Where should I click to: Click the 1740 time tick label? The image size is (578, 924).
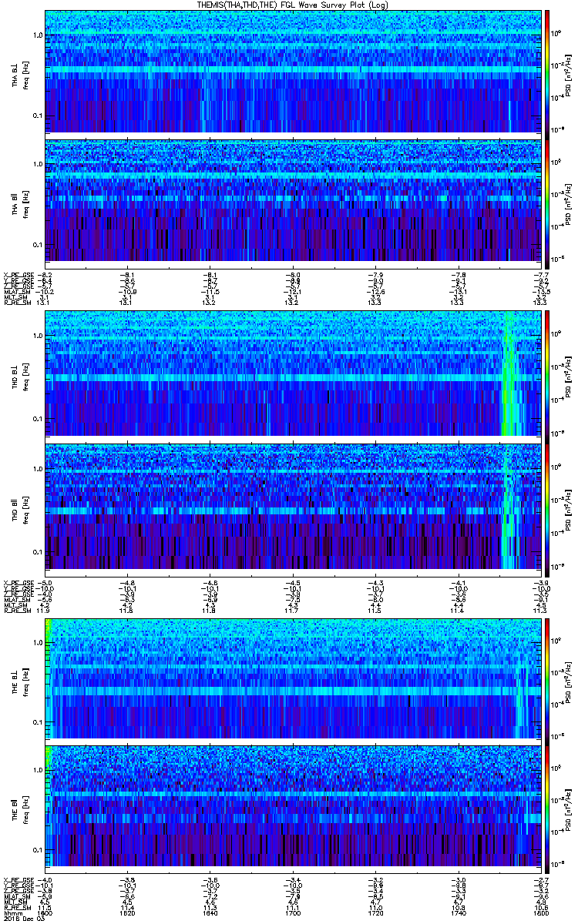[x=457, y=912]
